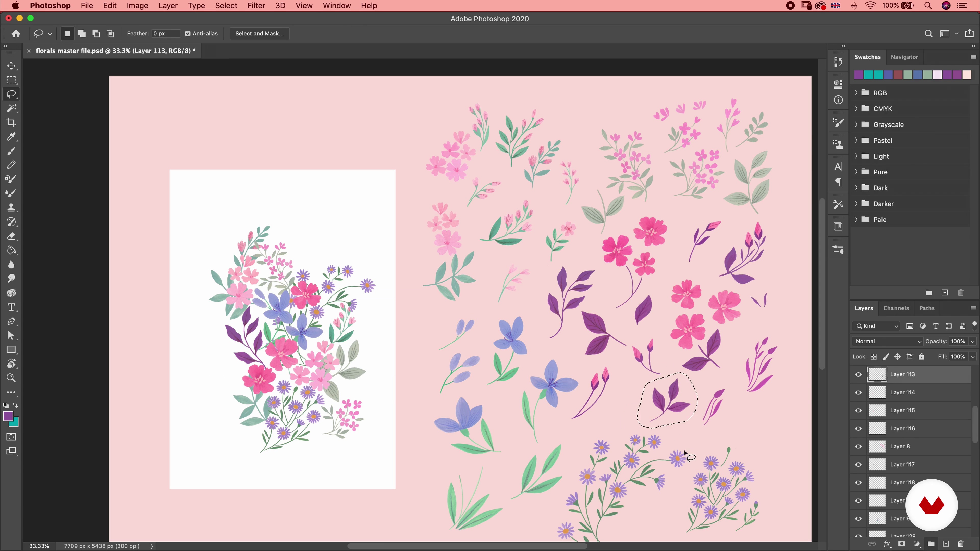Select the Horizontal Type tool

coord(11,307)
